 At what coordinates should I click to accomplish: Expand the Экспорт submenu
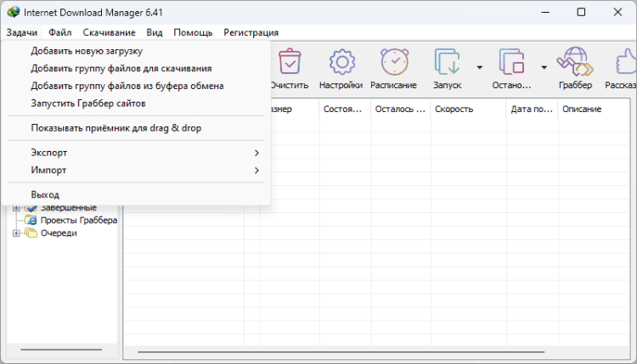tap(136, 153)
